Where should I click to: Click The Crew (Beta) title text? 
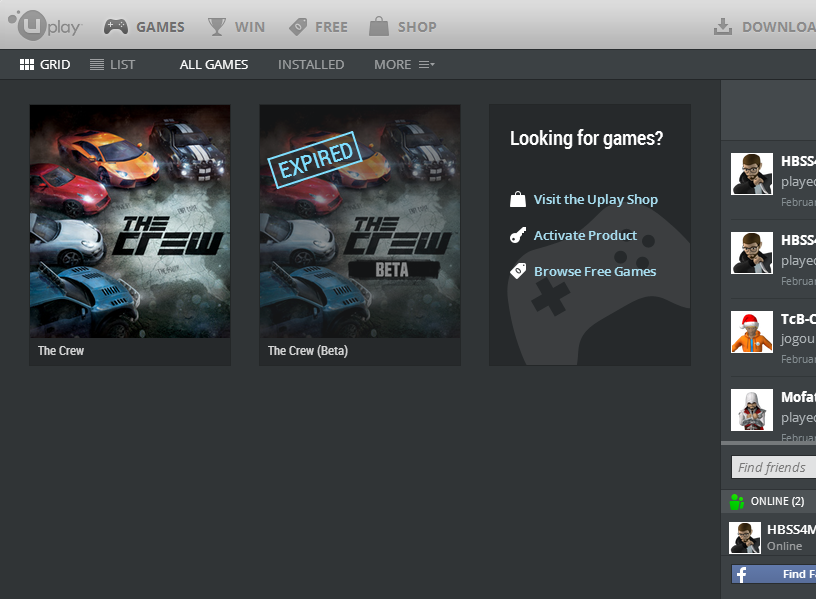coord(308,351)
